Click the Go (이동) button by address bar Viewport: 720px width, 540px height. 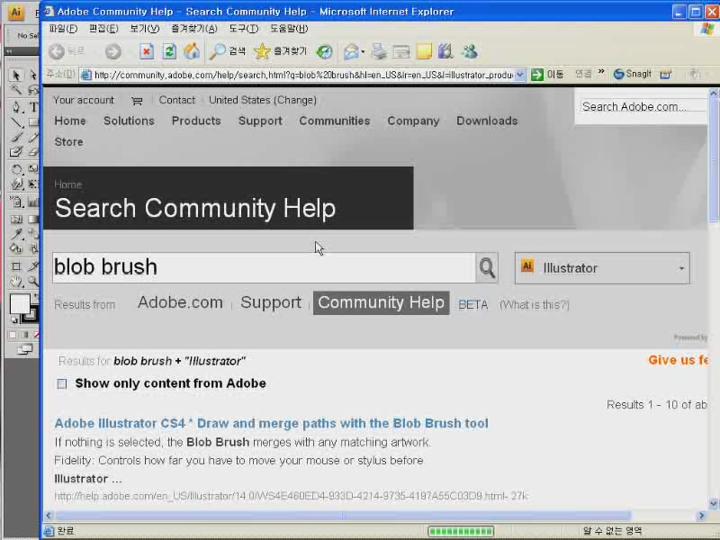tap(547, 74)
